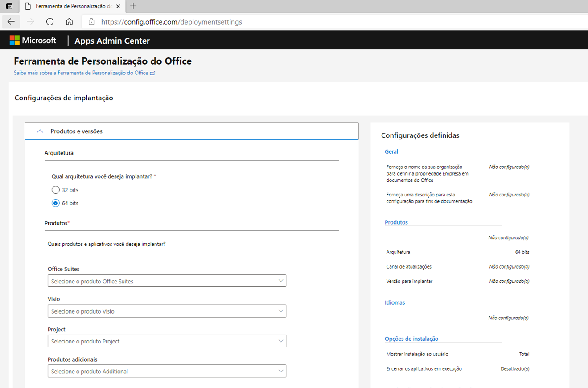The width and height of the screenshot is (588, 388).
Task: Jump to Produtos settings link
Action: pos(396,222)
